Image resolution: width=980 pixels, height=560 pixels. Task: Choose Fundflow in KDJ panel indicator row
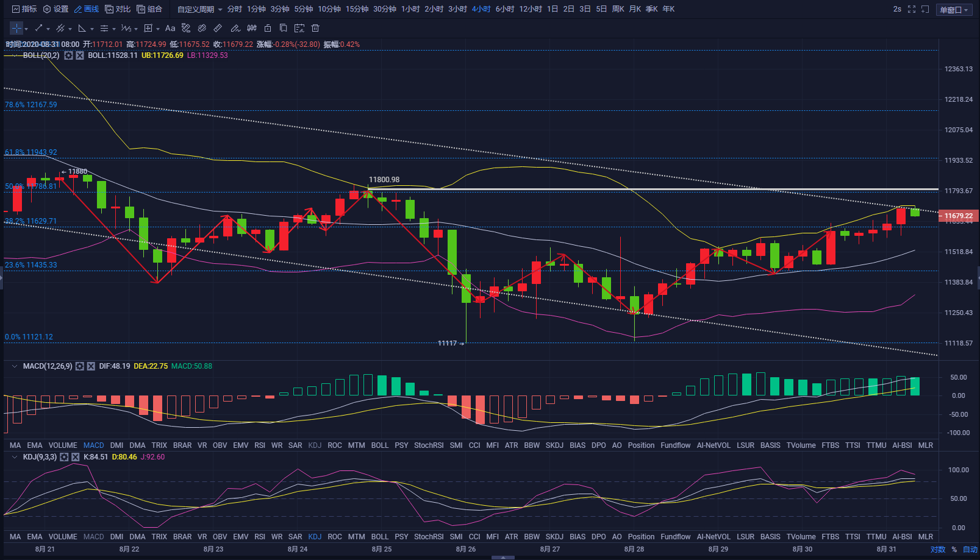tap(676, 537)
